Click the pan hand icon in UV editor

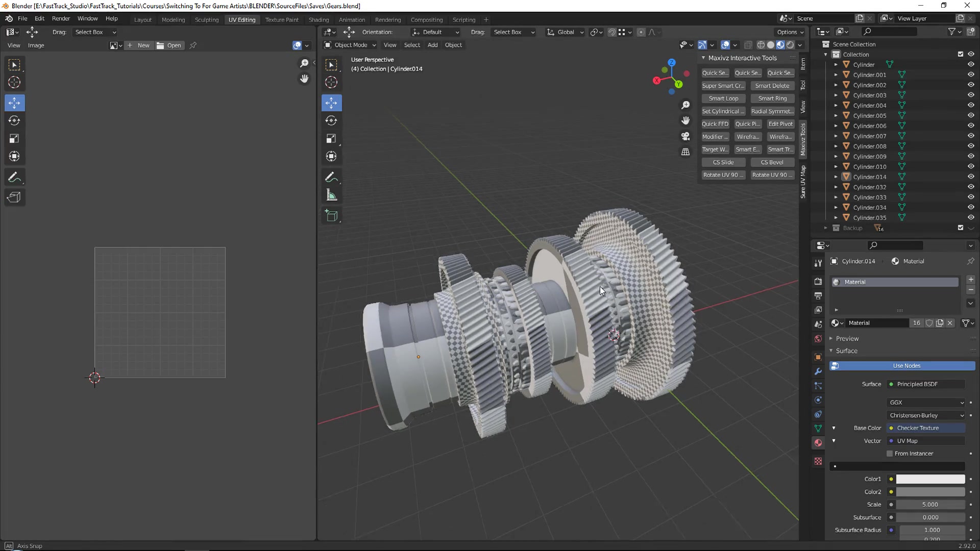tap(304, 79)
